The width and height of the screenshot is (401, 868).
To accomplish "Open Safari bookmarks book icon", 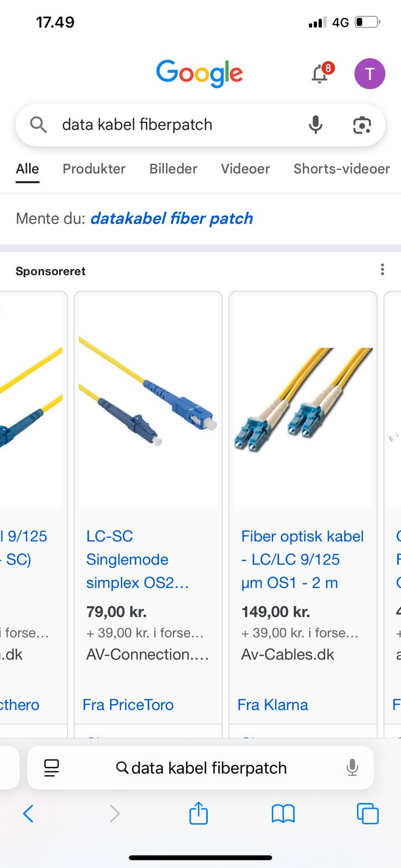I will 283,813.
